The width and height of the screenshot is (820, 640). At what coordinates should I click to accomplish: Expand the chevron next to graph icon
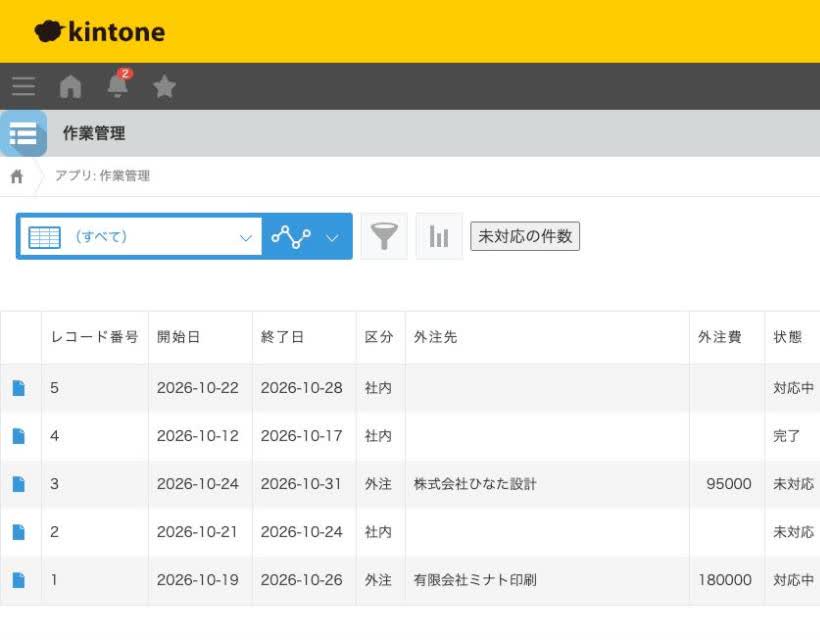click(332, 238)
